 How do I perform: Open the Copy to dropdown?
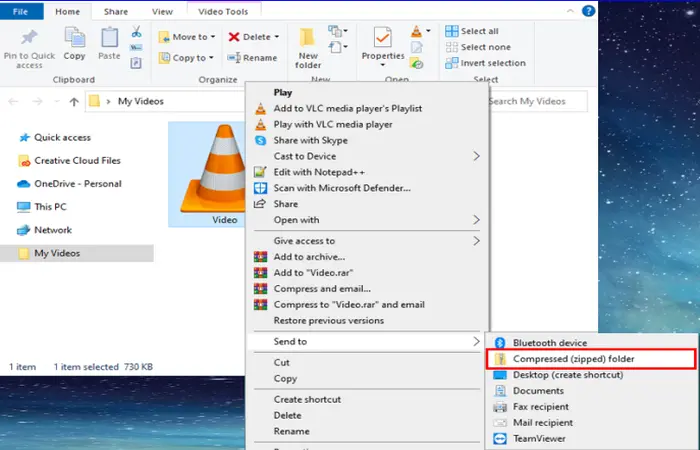pos(186,58)
